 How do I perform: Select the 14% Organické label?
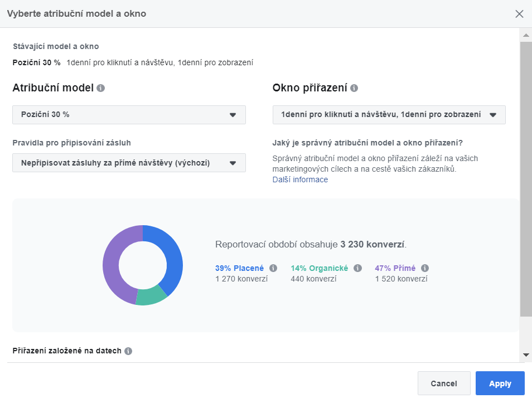tap(320, 268)
